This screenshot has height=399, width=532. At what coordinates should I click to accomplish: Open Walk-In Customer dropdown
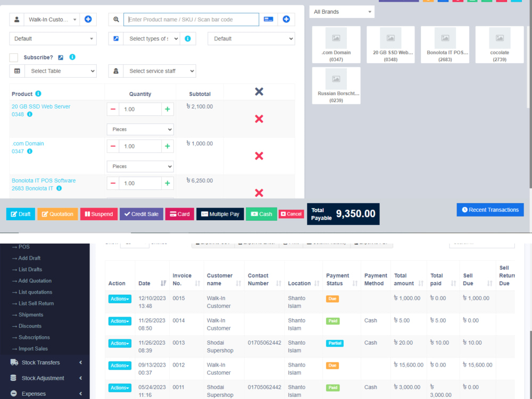point(52,19)
